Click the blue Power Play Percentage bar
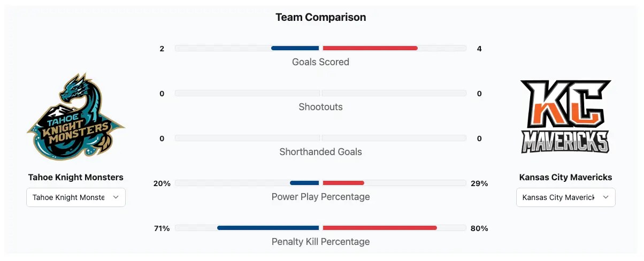This screenshot has width=644, height=261. [304, 183]
